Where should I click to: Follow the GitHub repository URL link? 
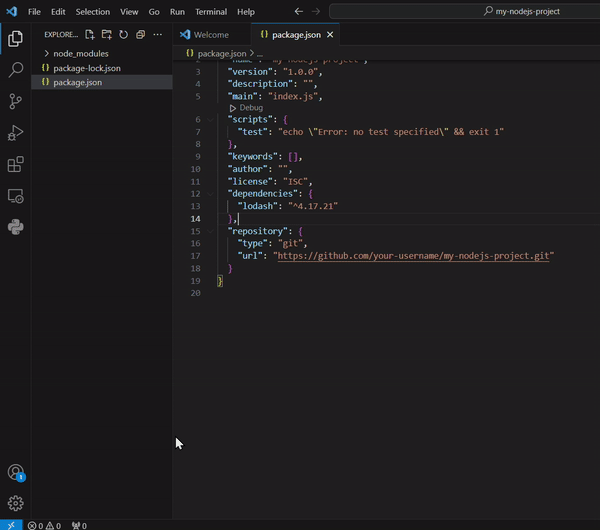click(414, 255)
